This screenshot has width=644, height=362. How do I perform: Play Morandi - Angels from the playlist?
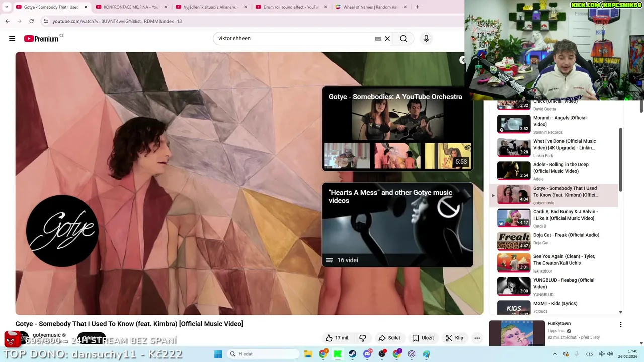point(554,124)
